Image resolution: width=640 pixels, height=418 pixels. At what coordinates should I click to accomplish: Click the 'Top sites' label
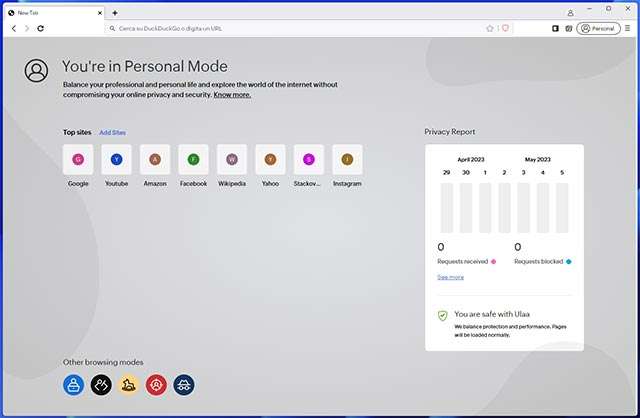77,132
